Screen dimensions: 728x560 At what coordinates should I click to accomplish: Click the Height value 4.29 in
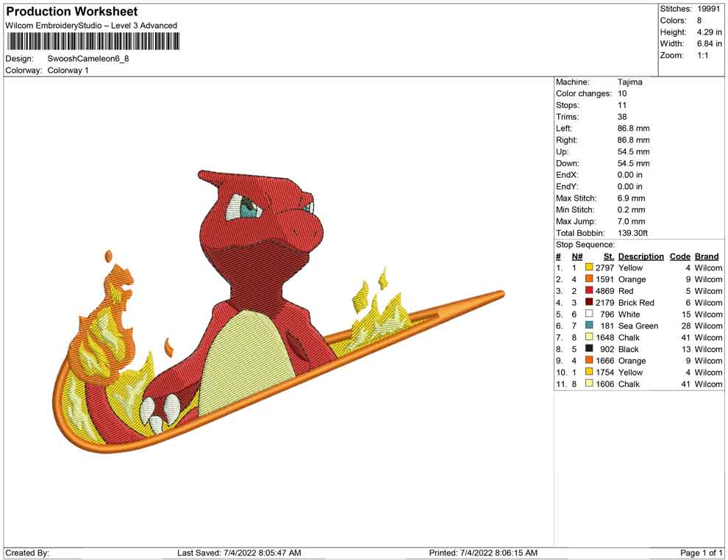coord(709,32)
